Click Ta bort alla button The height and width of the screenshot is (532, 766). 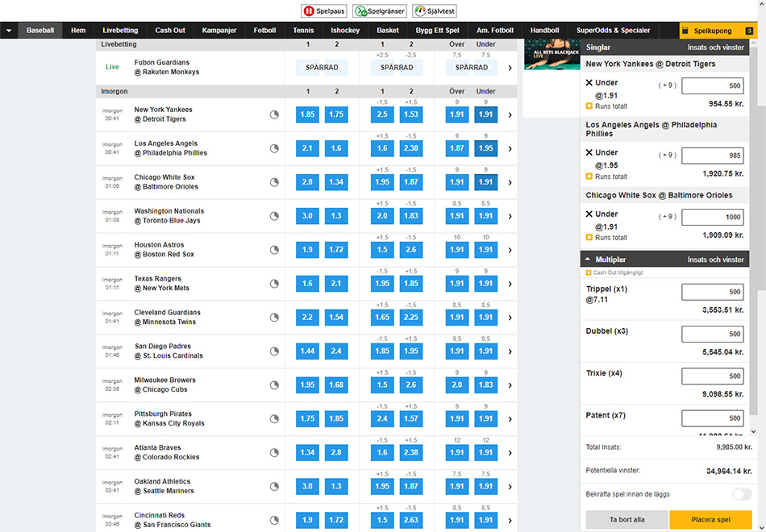pos(627,520)
